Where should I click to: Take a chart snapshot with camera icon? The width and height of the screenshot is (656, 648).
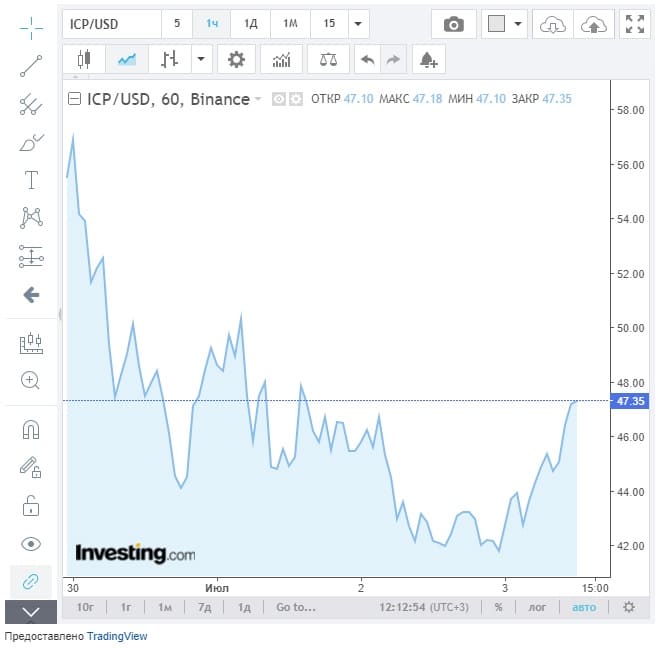[454, 24]
